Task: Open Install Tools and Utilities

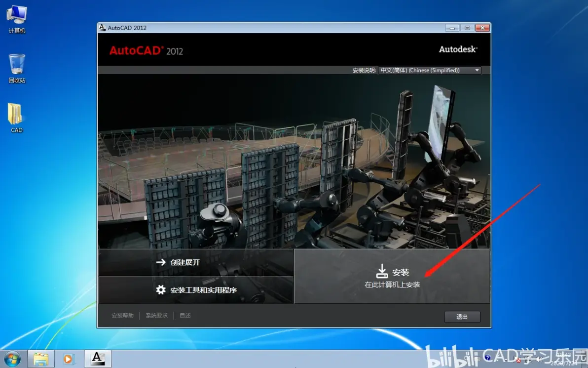Action: click(x=196, y=290)
